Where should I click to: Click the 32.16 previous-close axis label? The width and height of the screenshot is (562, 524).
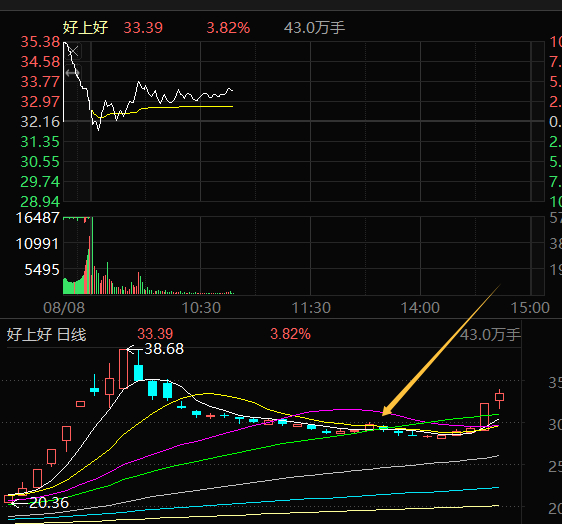point(40,122)
